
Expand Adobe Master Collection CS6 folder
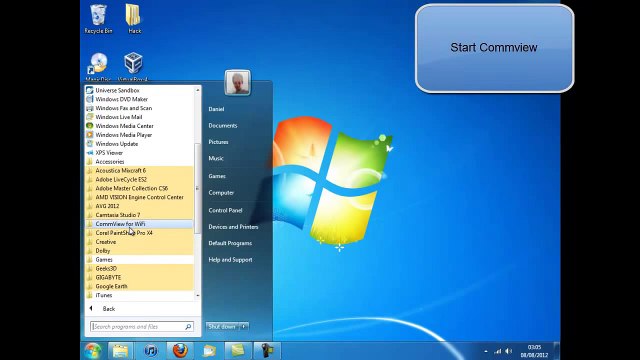pyautogui.click(x=139, y=189)
